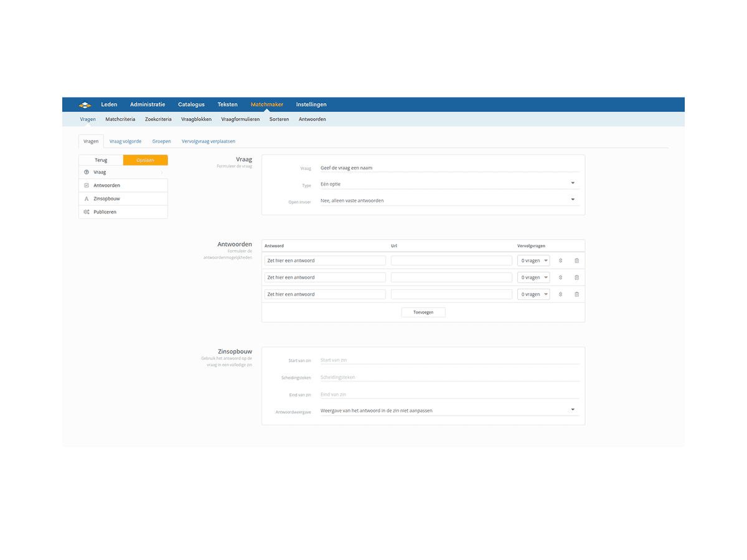This screenshot has width=747, height=560.
Task: Click the Terug button
Action: (x=101, y=160)
